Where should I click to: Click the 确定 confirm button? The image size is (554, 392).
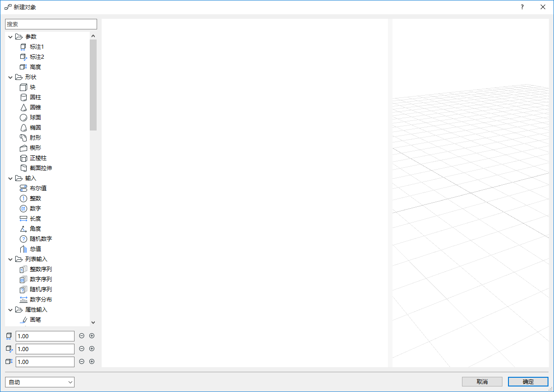pos(528,381)
